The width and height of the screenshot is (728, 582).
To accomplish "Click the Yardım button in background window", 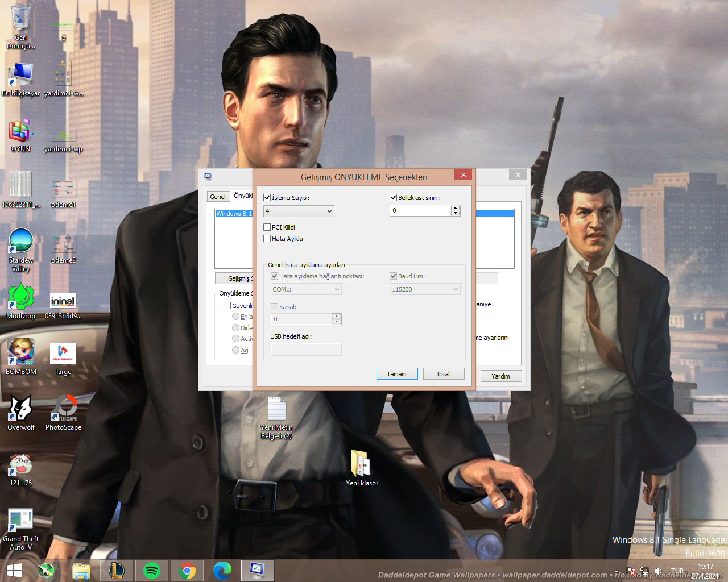I will (x=501, y=376).
